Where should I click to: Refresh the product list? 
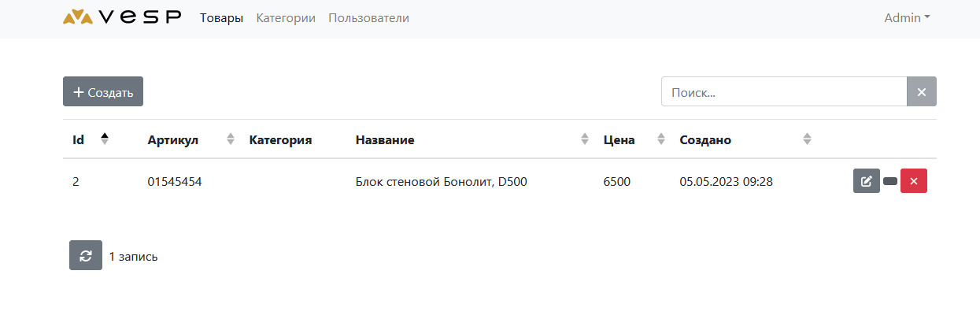coord(86,255)
